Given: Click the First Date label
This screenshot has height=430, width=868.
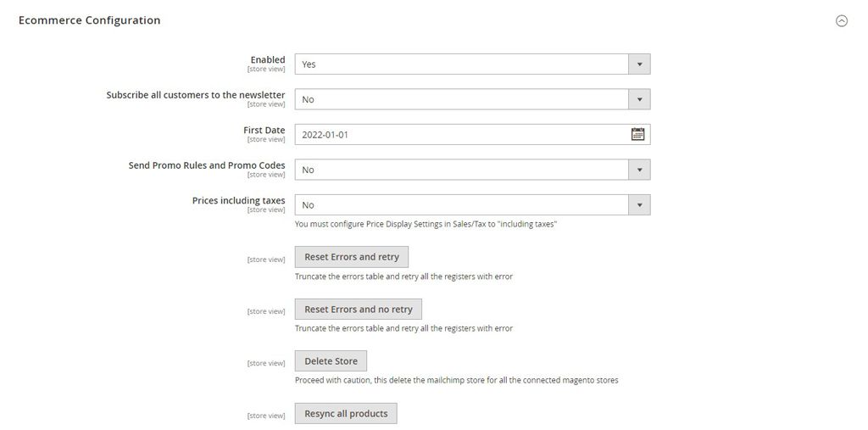Looking at the screenshot, I should point(264,131).
